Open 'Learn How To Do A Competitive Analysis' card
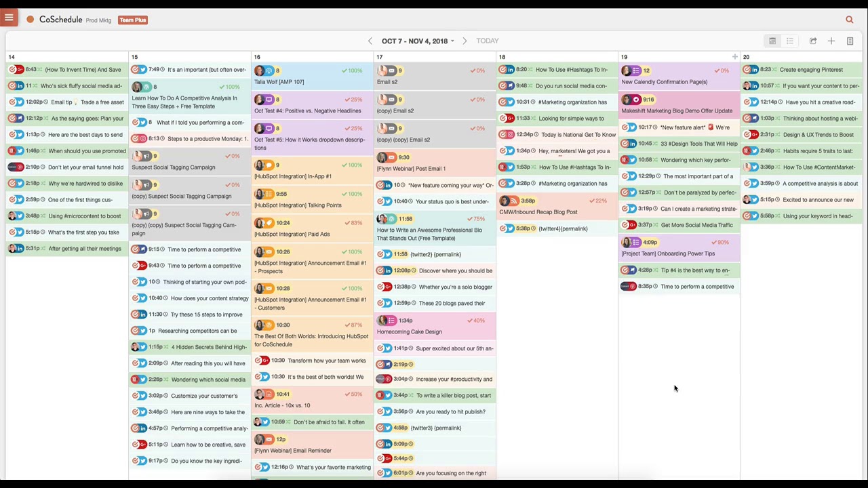The width and height of the screenshot is (868, 488). tap(190, 97)
